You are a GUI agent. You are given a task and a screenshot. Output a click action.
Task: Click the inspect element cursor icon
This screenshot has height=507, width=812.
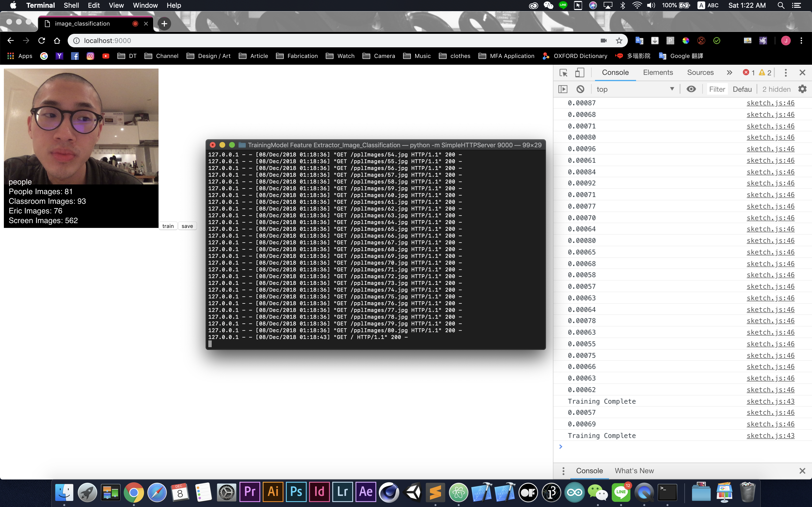tap(563, 73)
